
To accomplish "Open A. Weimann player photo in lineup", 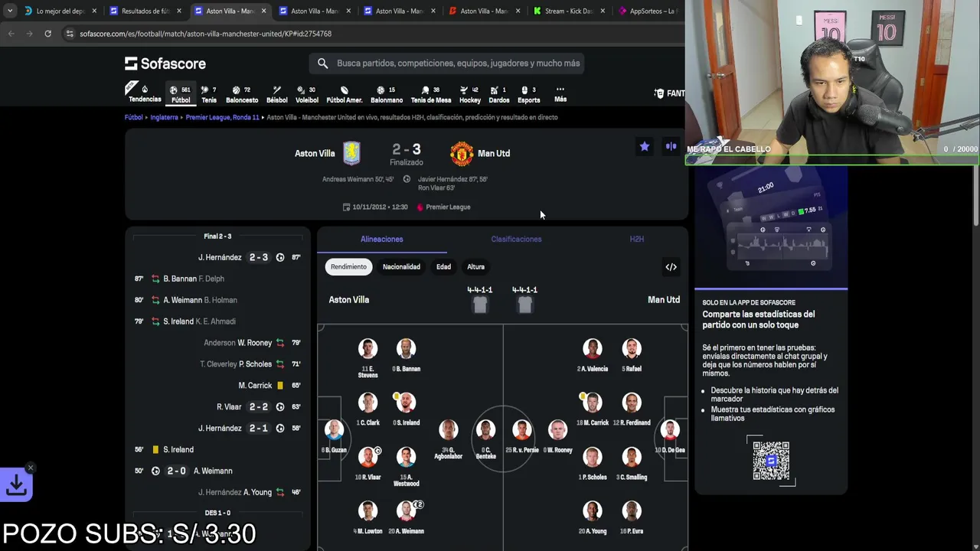I will pyautogui.click(x=406, y=511).
